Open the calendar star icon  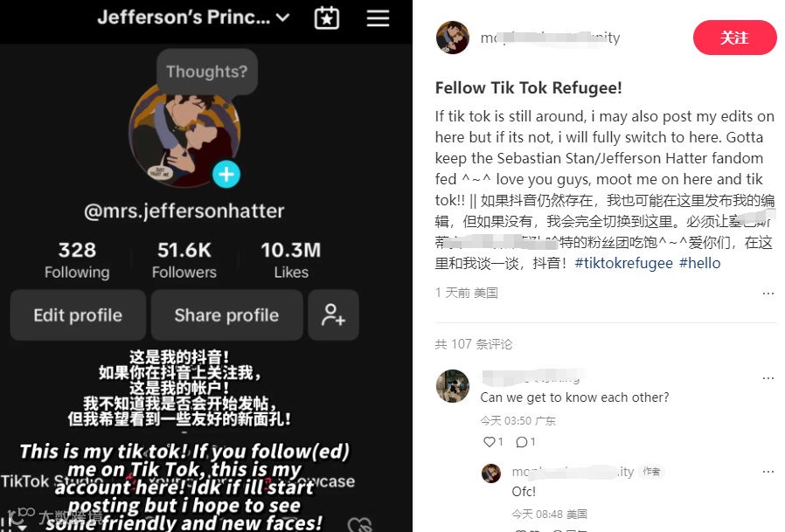pyautogui.click(x=326, y=18)
